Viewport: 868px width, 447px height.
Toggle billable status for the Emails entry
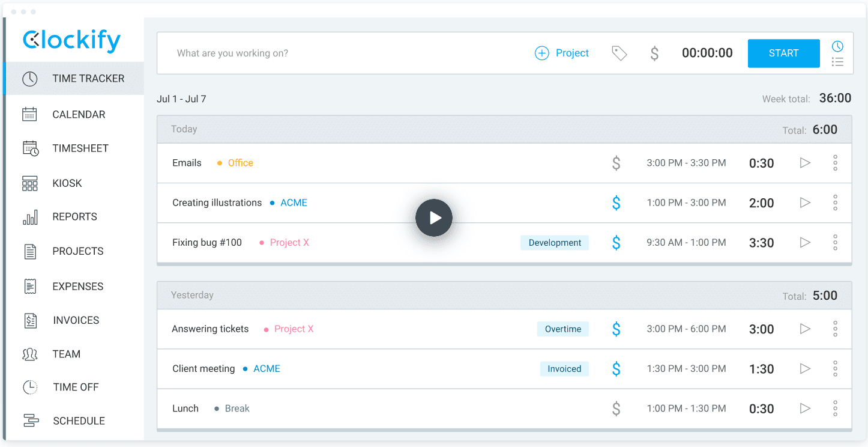click(x=616, y=163)
